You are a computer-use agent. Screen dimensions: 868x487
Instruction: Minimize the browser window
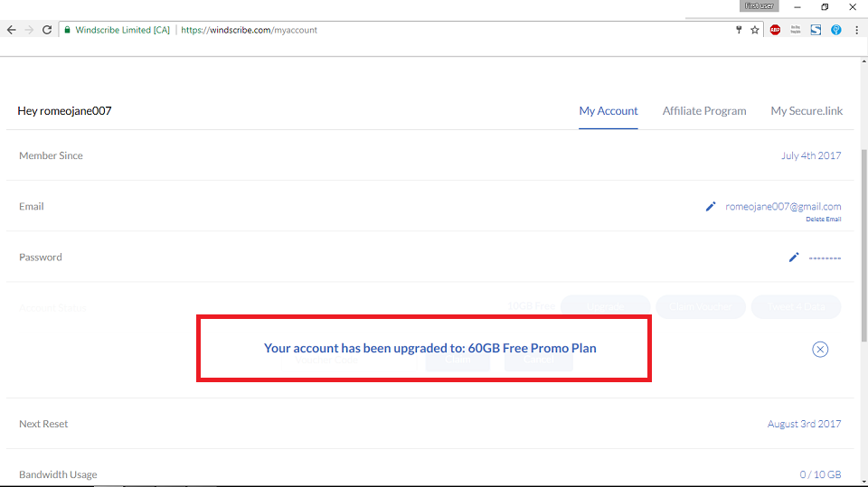[x=797, y=7]
